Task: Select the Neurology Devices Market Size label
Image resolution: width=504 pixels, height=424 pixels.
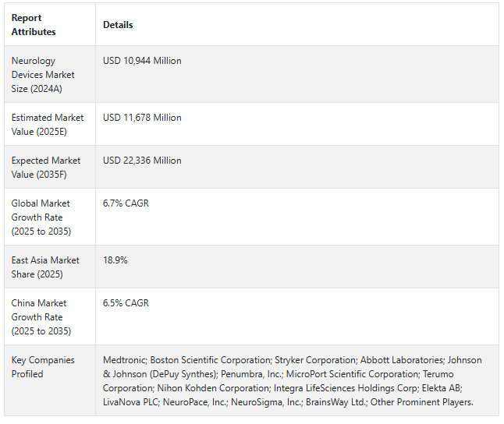Action: [x=43, y=75]
